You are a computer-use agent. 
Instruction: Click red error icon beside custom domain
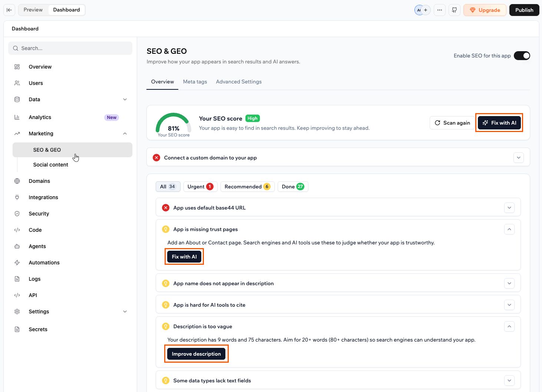[x=156, y=158]
